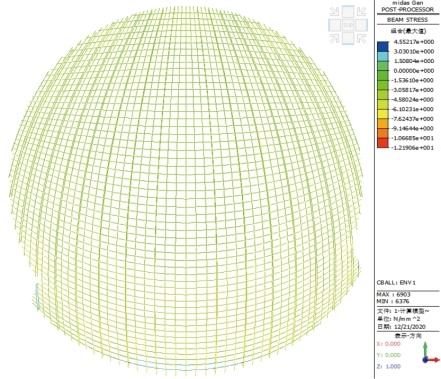Click the CBALL: ENV1 load combination label
This screenshot has height=379, width=441.
(x=396, y=283)
